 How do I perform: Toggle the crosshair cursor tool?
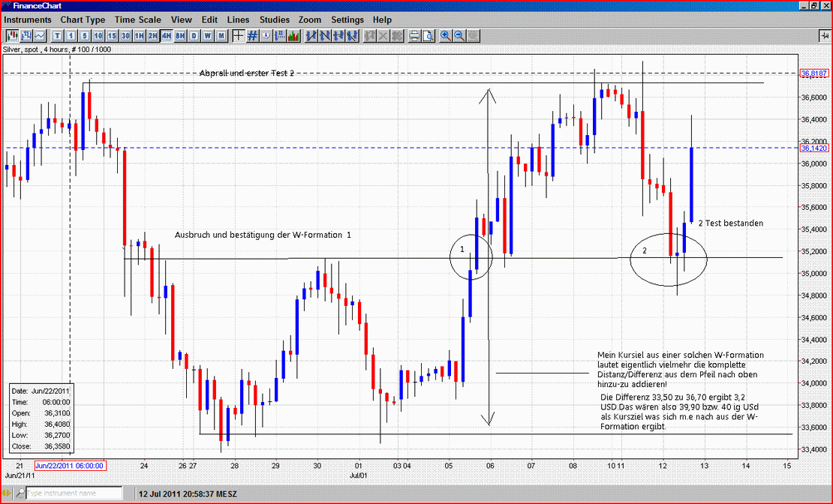[238, 35]
